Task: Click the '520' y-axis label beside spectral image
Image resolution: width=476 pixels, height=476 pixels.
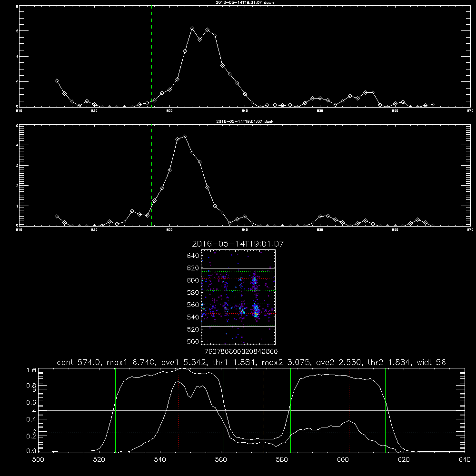Action: point(193,329)
